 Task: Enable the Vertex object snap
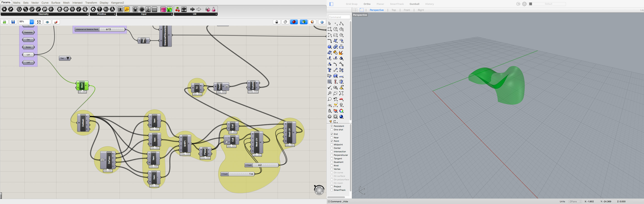(331, 169)
